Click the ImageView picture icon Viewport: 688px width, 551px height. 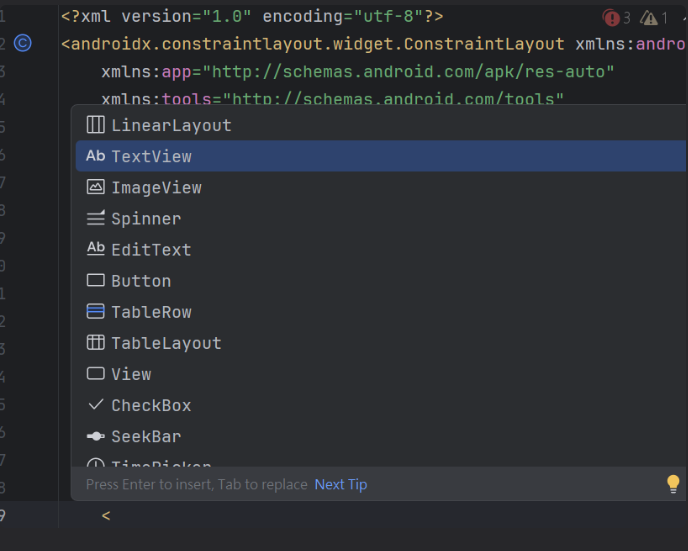[96, 187]
